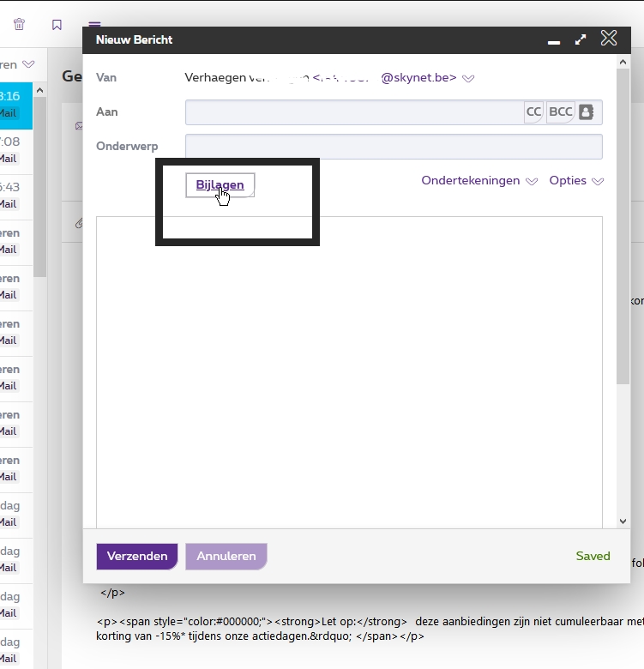Click the trash delete icon in toolbar

19,25
